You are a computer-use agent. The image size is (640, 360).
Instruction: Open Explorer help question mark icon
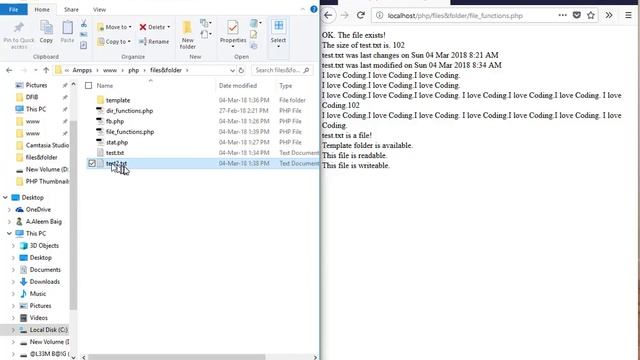coord(313,9)
